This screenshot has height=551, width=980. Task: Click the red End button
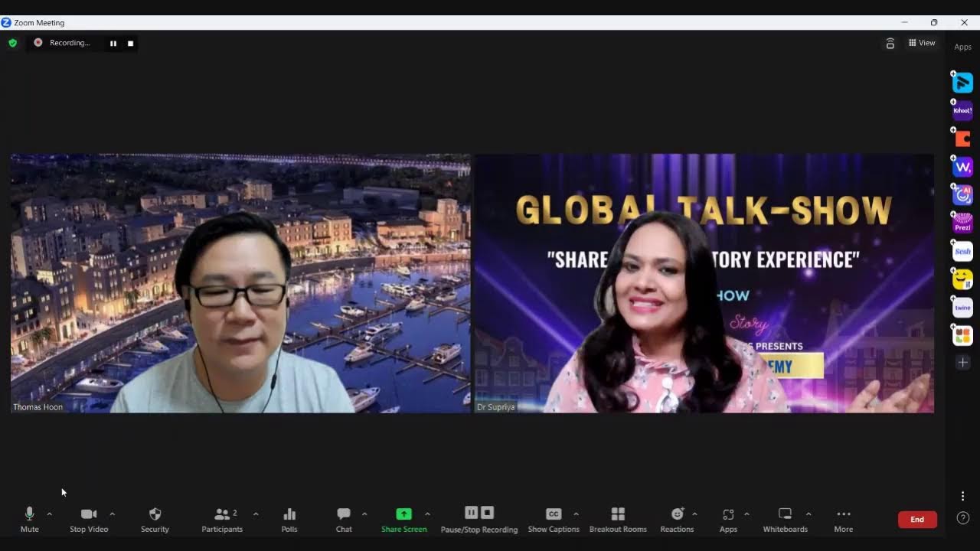[x=917, y=520]
